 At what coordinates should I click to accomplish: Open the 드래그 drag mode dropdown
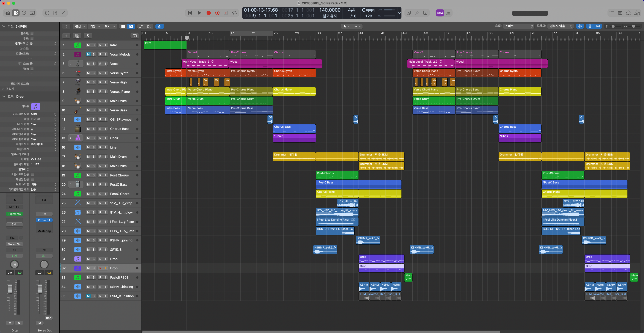(x=560, y=26)
